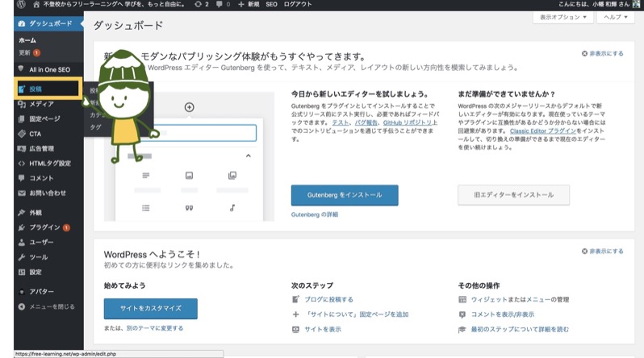Click the 新規 add-new item in admin bar
Viewport: 644px width, 358px height.
249,4
